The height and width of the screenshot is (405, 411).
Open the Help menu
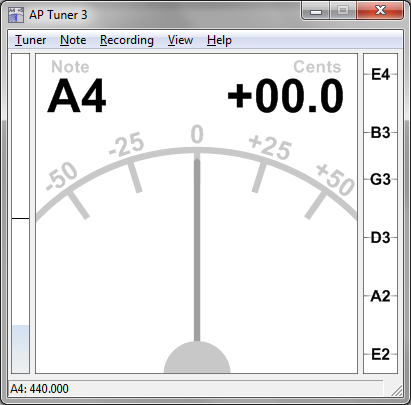[x=219, y=40]
